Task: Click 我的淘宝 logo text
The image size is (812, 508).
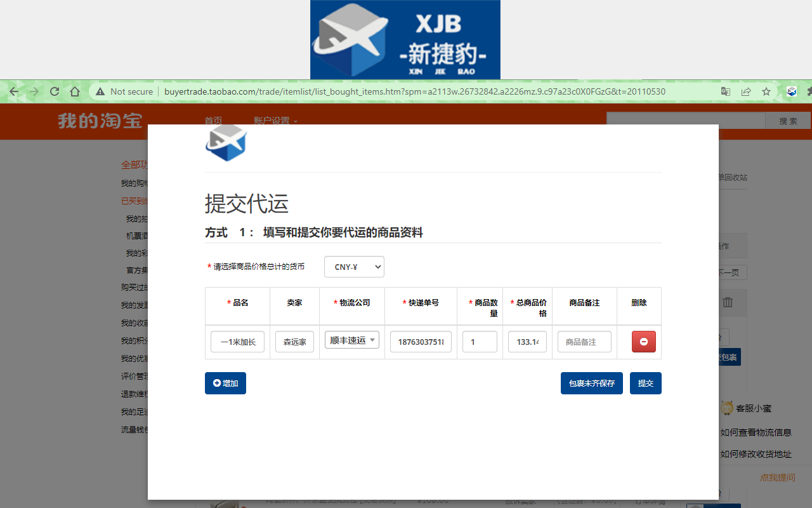Action: [100, 120]
